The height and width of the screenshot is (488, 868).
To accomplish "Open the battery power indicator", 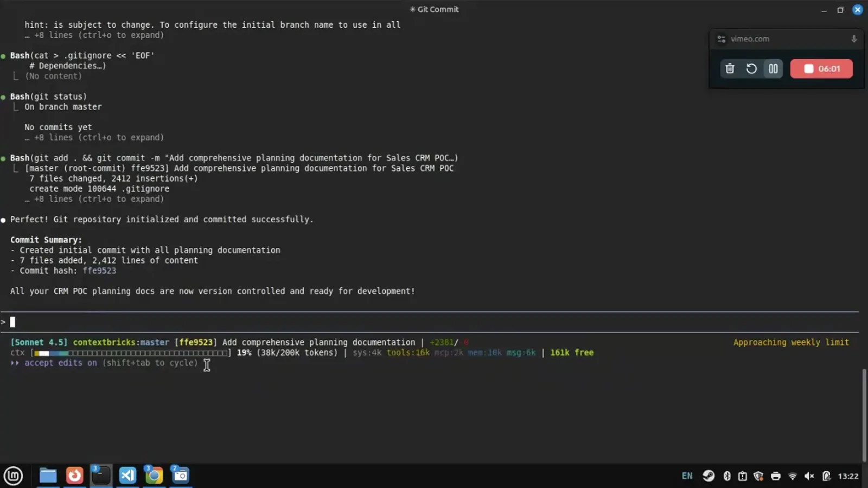I will [826, 476].
